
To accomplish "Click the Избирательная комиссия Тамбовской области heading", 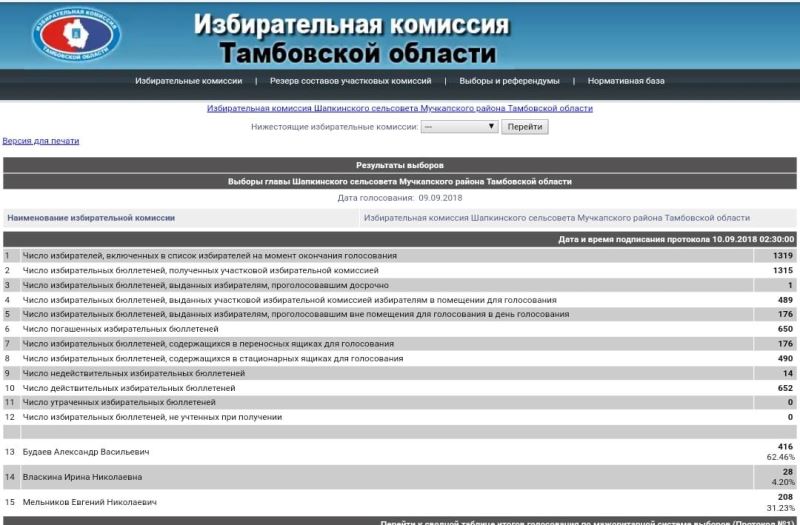I will pyautogui.click(x=352, y=38).
